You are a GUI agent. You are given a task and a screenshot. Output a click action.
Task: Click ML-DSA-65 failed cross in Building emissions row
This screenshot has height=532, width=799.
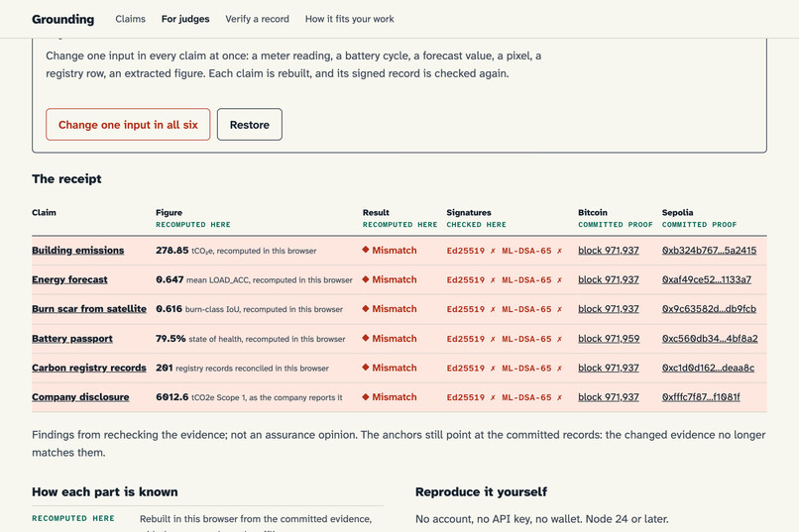coord(559,251)
